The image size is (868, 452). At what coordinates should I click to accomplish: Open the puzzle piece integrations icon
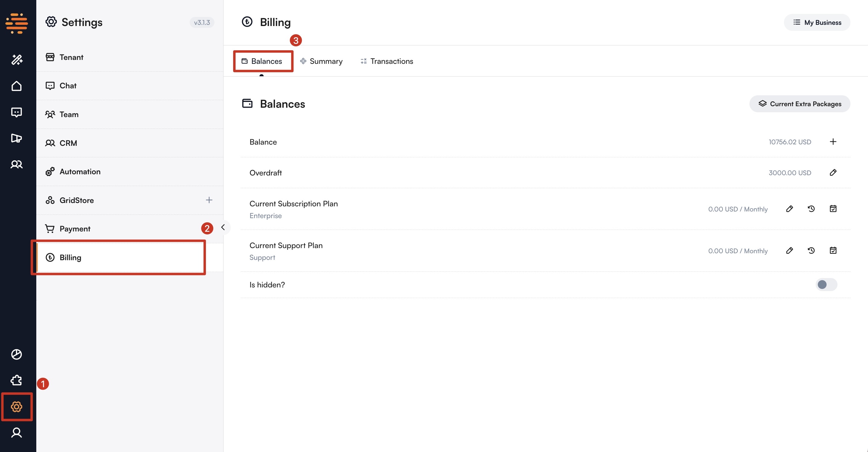pyautogui.click(x=17, y=381)
